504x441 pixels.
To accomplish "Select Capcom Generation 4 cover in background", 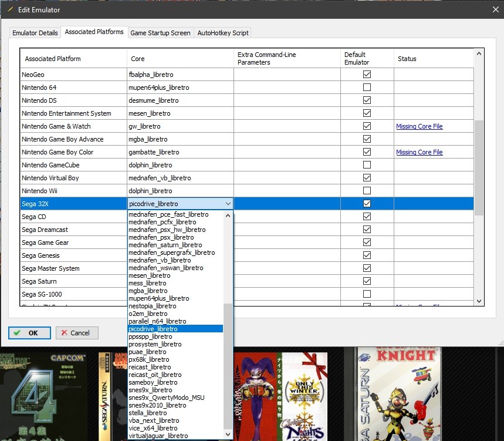I will click(x=43, y=396).
